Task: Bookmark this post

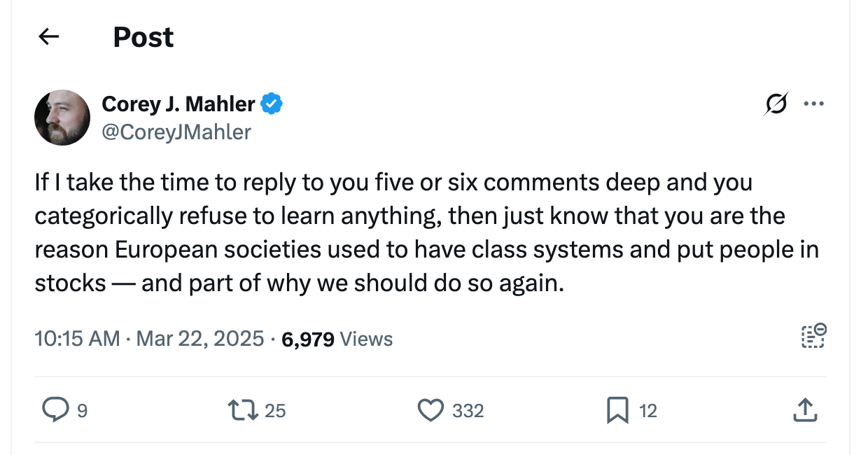Action: coord(617,410)
